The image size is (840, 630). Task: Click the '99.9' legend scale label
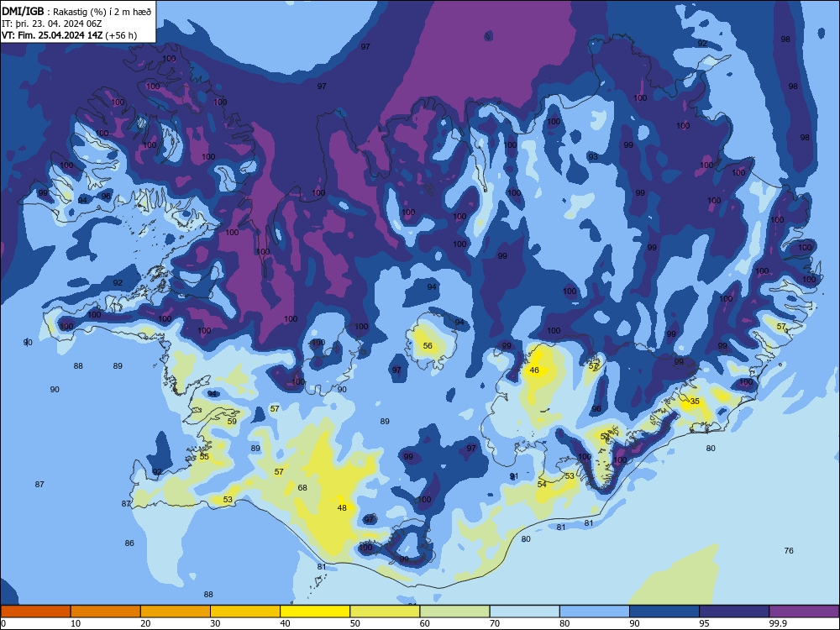777,623
